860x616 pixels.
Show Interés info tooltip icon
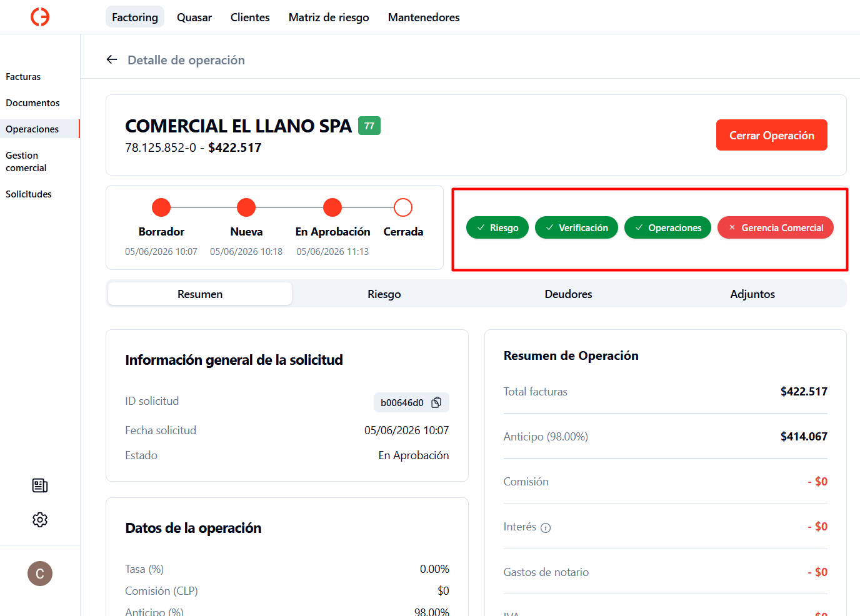pos(546,528)
